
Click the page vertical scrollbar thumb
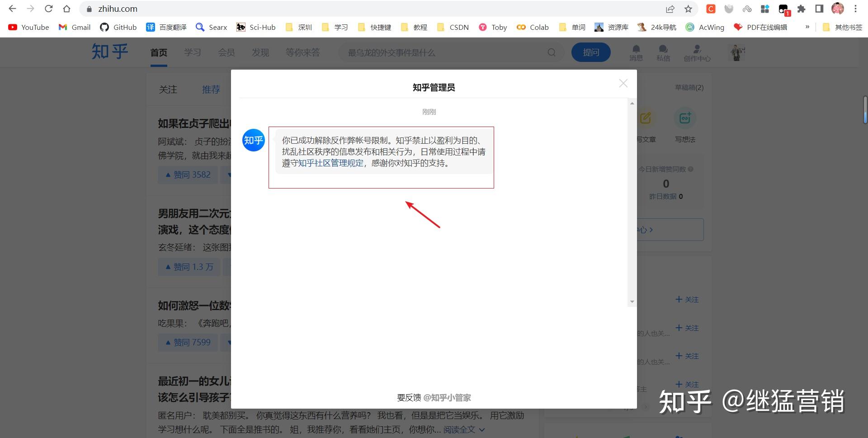(865, 109)
